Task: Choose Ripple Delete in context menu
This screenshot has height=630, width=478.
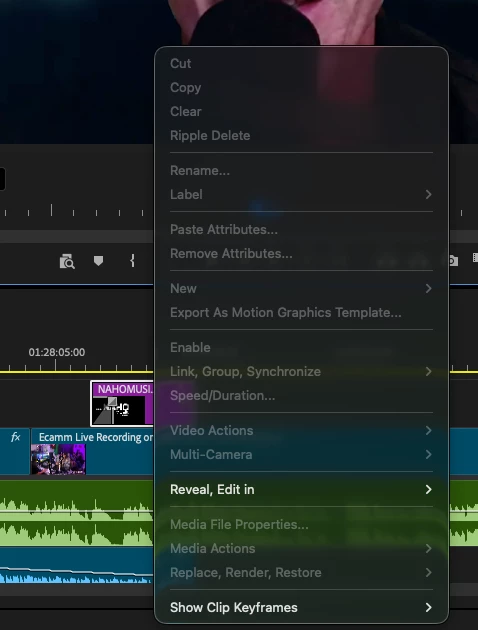Action: tap(210, 135)
